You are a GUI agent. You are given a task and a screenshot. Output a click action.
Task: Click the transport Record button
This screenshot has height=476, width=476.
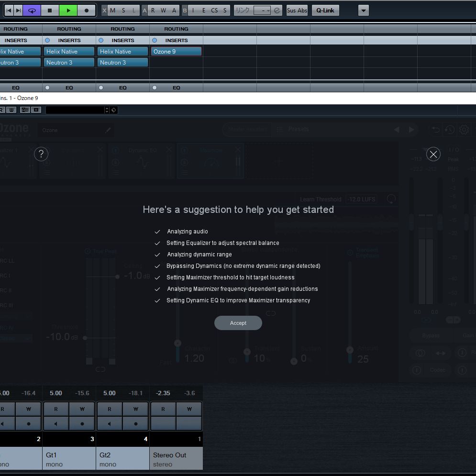pyautogui.click(x=87, y=11)
